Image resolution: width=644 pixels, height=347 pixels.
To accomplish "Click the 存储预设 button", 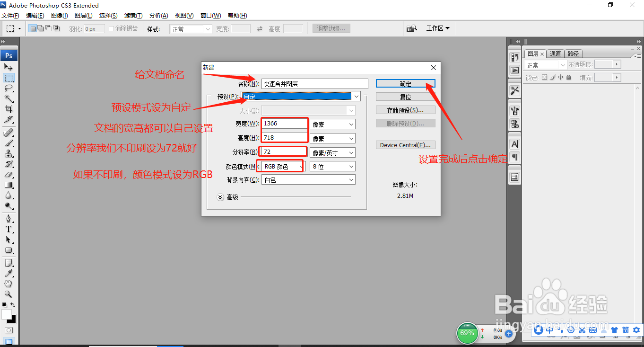I will click(x=405, y=109).
